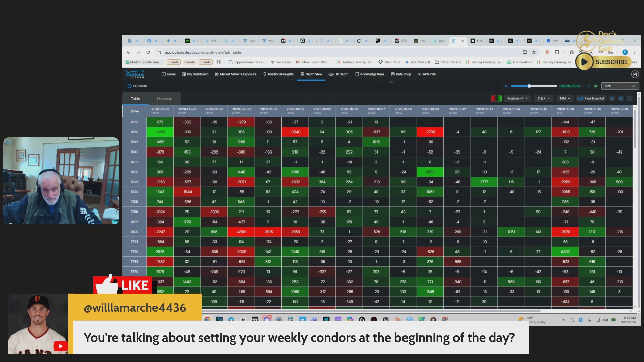Switch to the Heatmap view
The height and width of the screenshot is (362, 644).
pos(164,99)
